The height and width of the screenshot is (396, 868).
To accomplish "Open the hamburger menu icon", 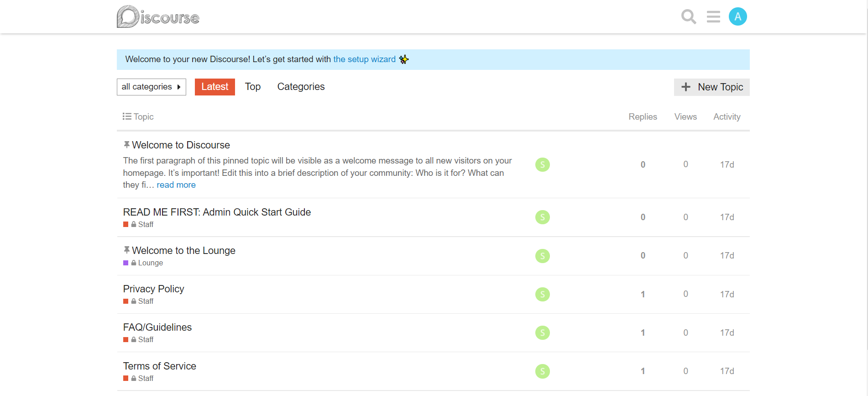I will pyautogui.click(x=713, y=17).
